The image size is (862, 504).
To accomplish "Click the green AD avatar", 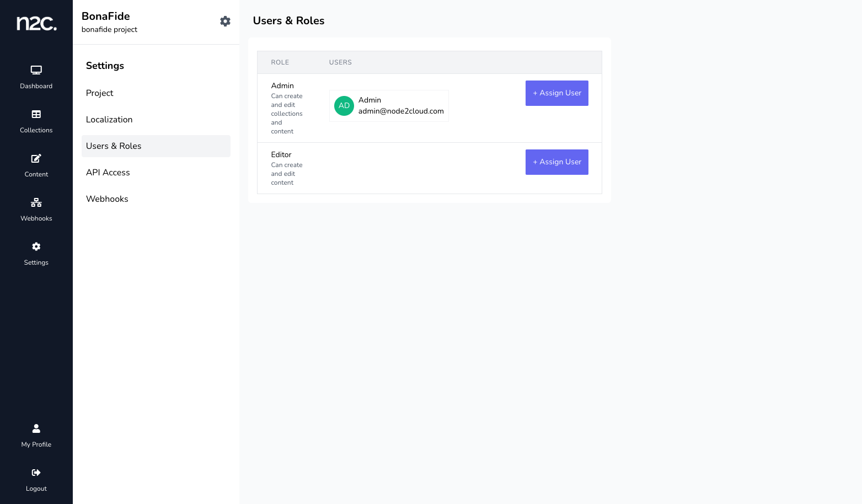I will (344, 106).
